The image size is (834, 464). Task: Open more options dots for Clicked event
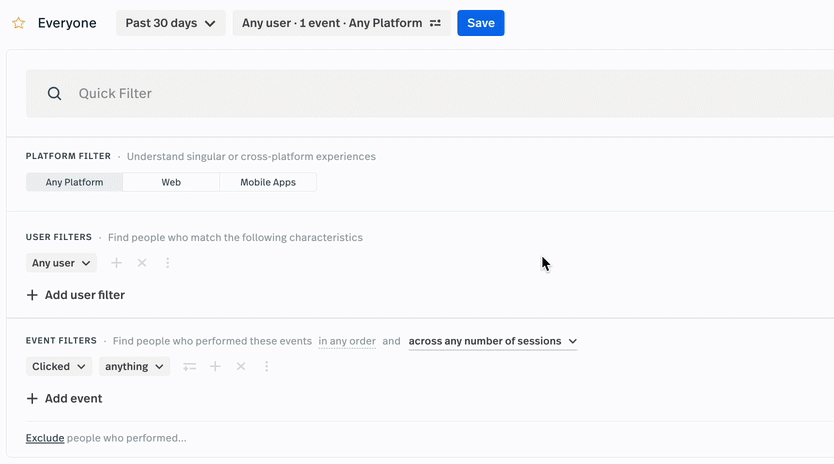pos(266,366)
